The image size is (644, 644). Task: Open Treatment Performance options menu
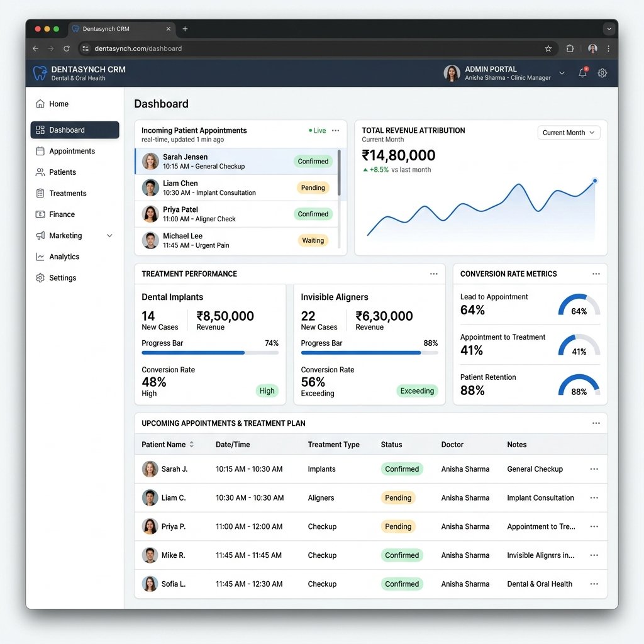coord(434,274)
